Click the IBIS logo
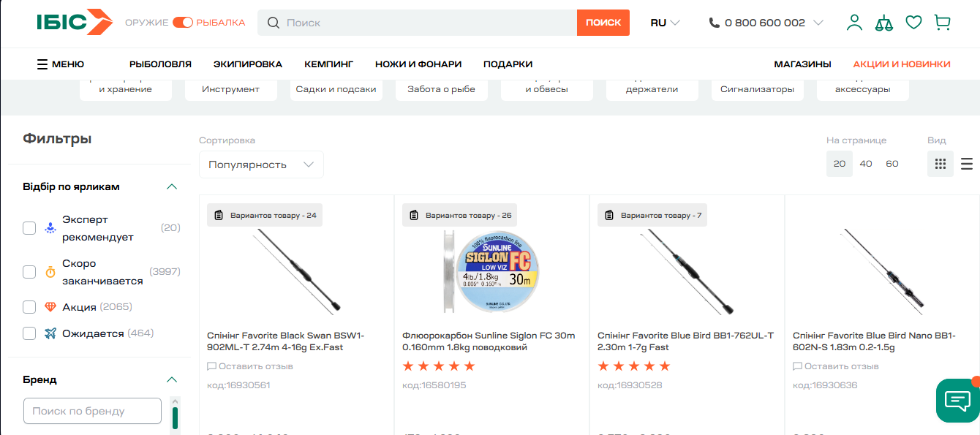980x435 pixels. [x=75, y=23]
